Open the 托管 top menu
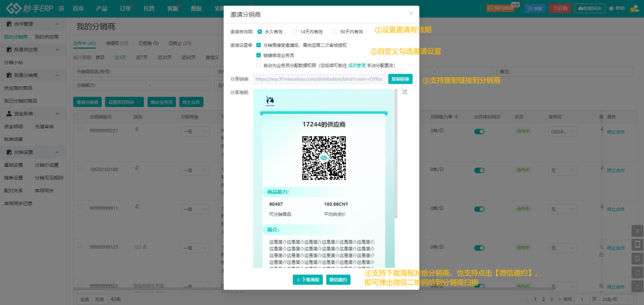 pos(149,9)
